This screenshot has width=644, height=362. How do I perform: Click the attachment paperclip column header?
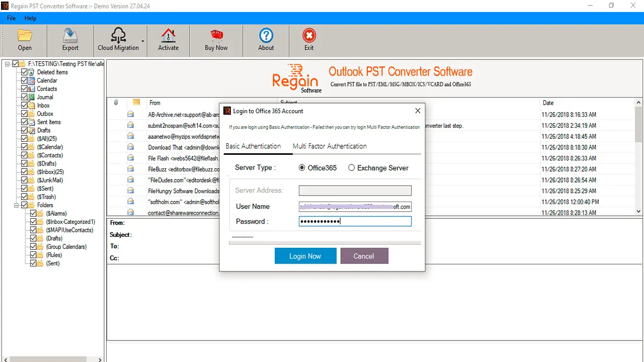point(116,103)
